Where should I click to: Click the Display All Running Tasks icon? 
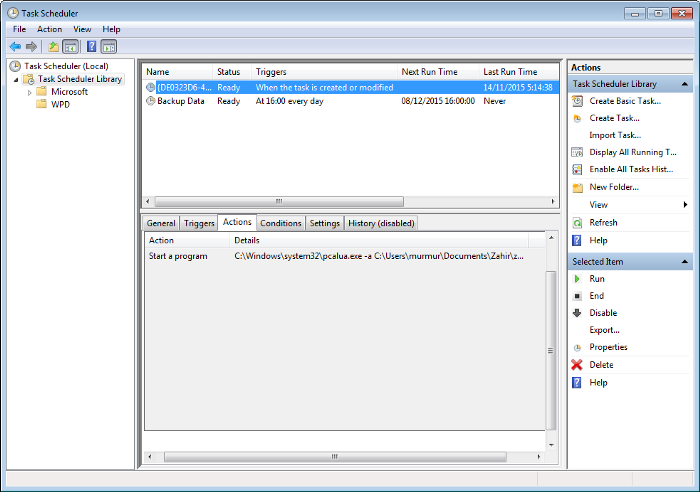click(577, 152)
